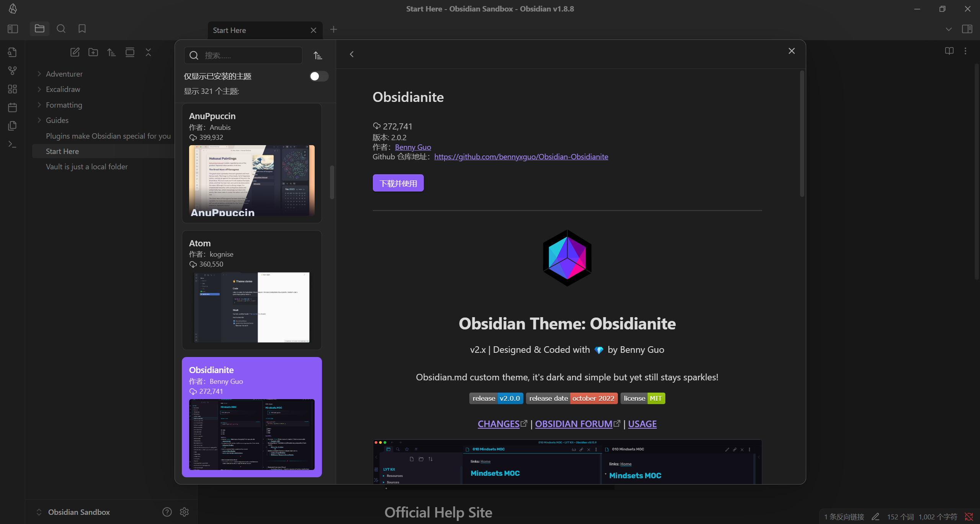The width and height of the screenshot is (980, 524).
Task: Select the AnuPpuccin theme card
Action: [x=252, y=163]
